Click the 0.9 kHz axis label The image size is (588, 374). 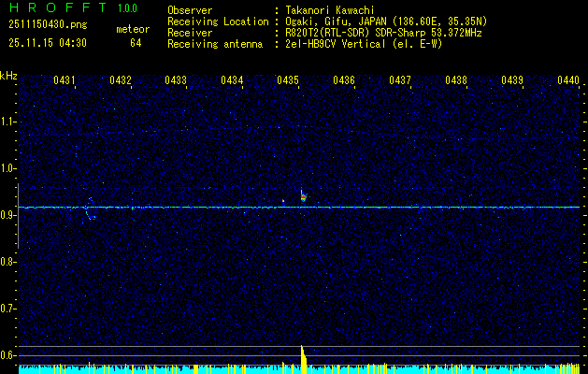[x=7, y=215]
